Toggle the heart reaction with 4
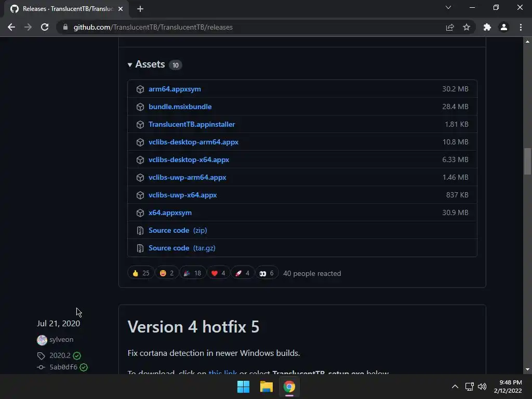The height and width of the screenshot is (399, 532). coord(218,273)
